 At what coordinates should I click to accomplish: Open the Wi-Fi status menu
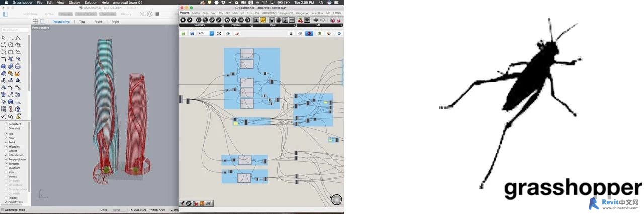(x=265, y=3)
